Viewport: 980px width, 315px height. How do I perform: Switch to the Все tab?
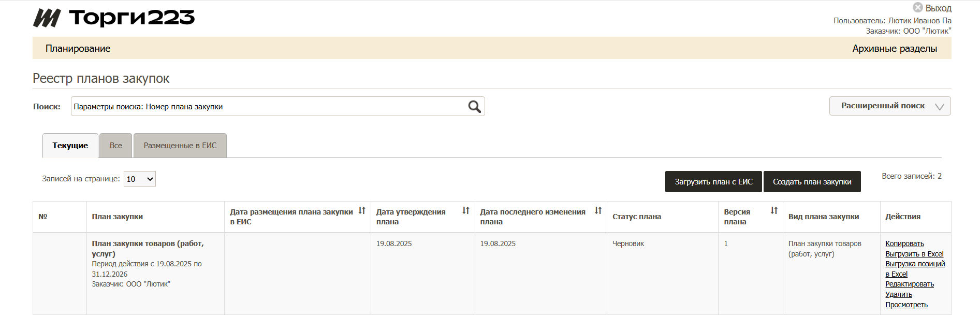pos(116,146)
